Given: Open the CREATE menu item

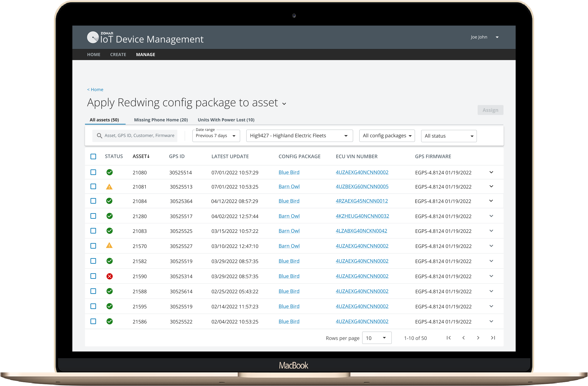Looking at the screenshot, I should coord(118,55).
